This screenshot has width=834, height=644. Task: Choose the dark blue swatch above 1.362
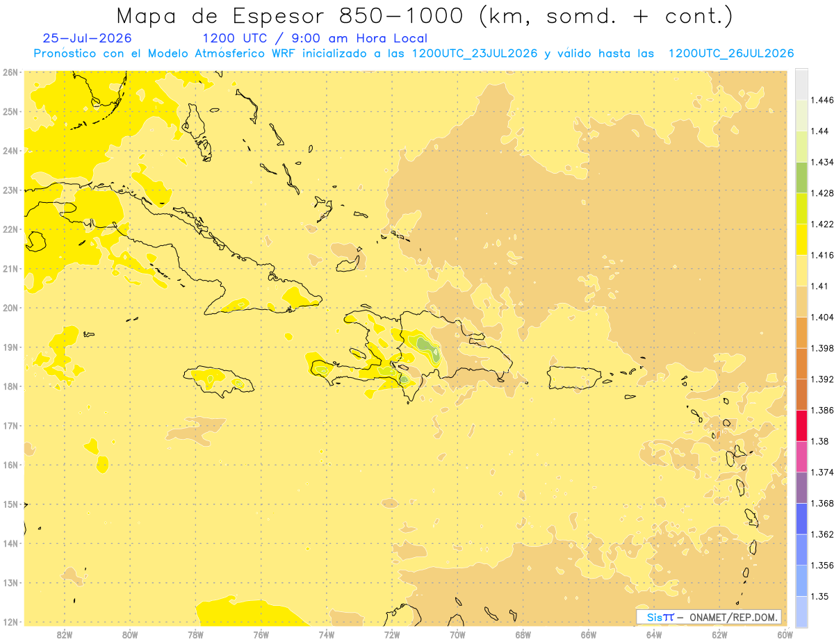click(x=801, y=518)
